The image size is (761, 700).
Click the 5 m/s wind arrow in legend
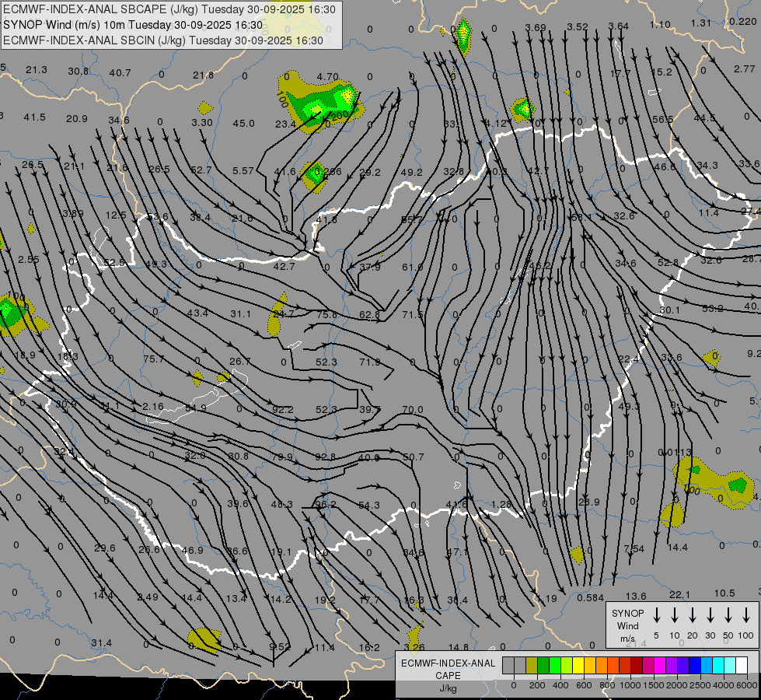tap(657, 614)
